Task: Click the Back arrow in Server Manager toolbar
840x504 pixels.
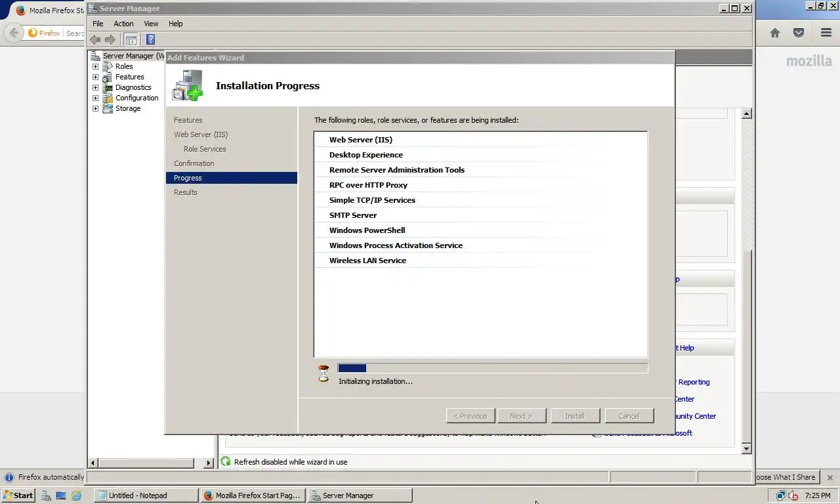Action: tap(95, 40)
